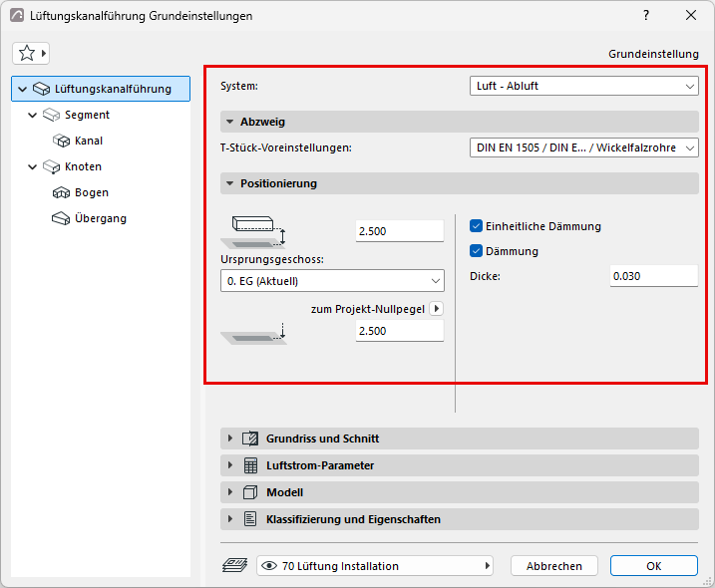Select Segment in the settings tree
Viewport: 715px width, 588px height.
click(x=87, y=115)
